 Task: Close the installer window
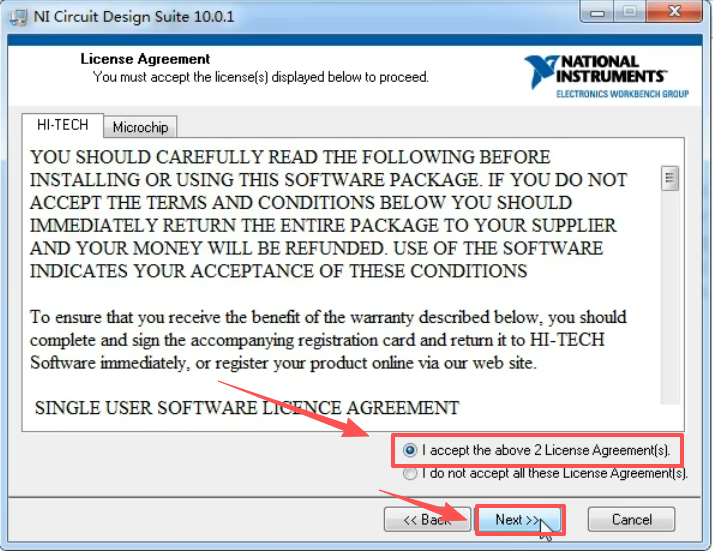(x=675, y=11)
